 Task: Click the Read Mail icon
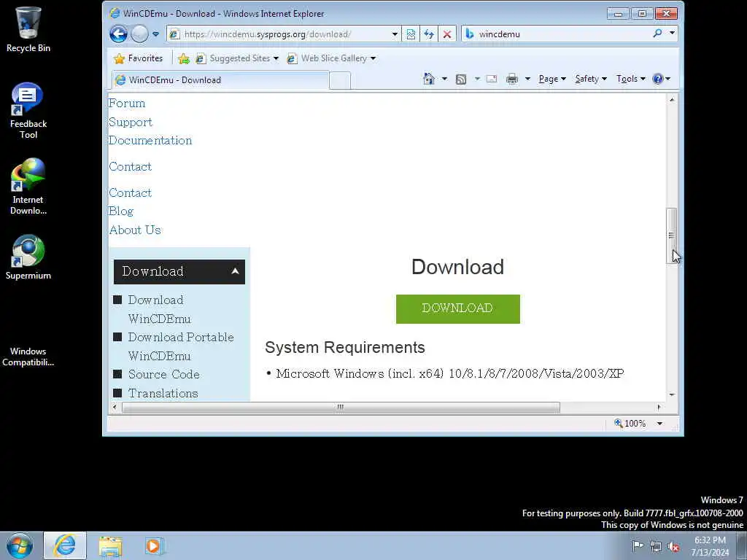tap(492, 79)
